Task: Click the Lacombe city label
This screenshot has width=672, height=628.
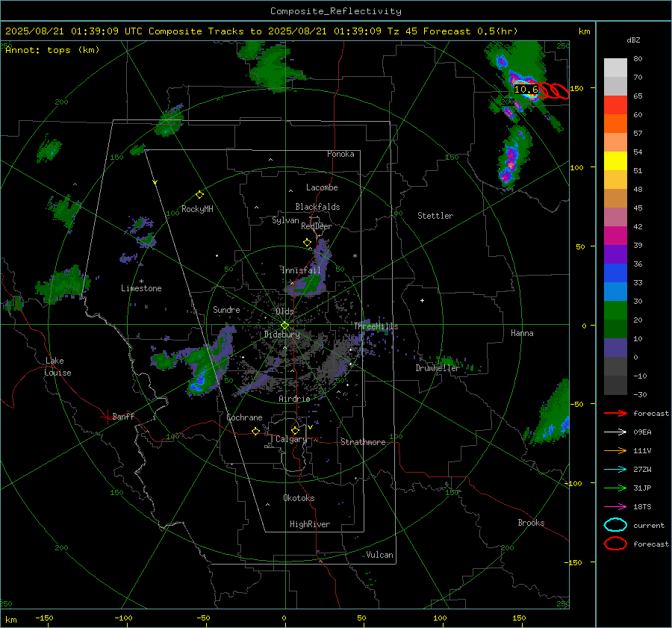Action: [322, 187]
